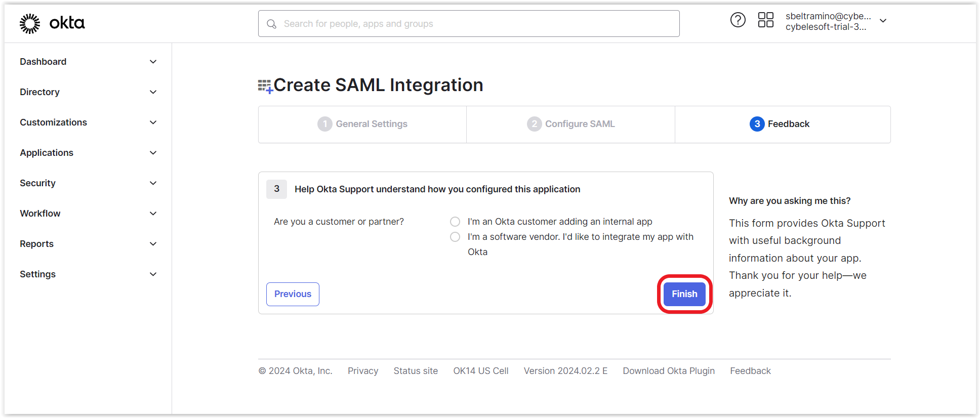Select Okta customer adding internal app

(x=455, y=222)
